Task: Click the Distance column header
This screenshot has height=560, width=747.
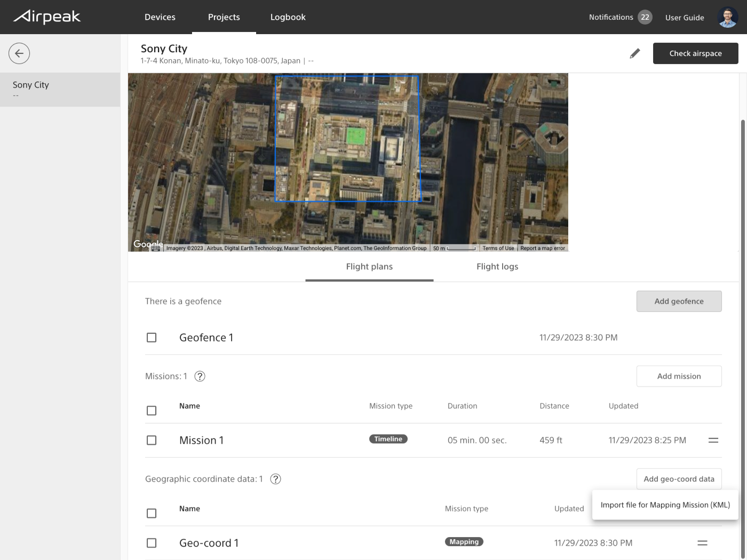Action: pyautogui.click(x=554, y=406)
